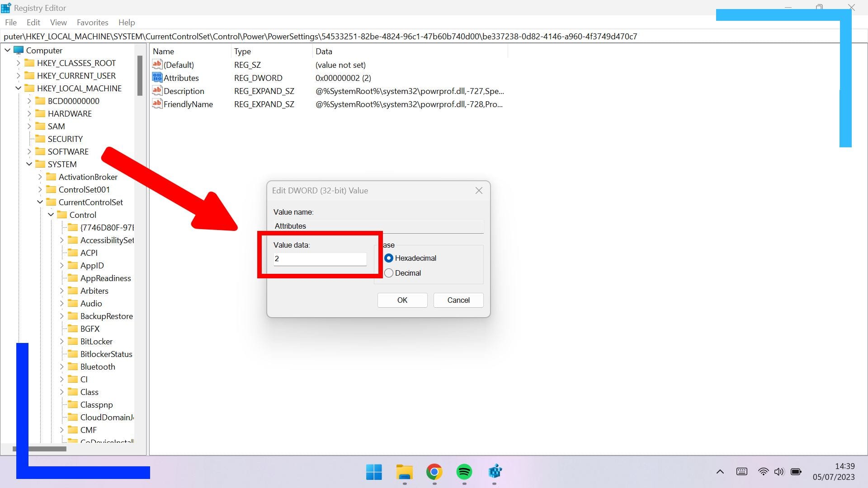Screen dimensions: 868x488
Task: Open File Explorer from the taskbar
Action: coord(404,472)
